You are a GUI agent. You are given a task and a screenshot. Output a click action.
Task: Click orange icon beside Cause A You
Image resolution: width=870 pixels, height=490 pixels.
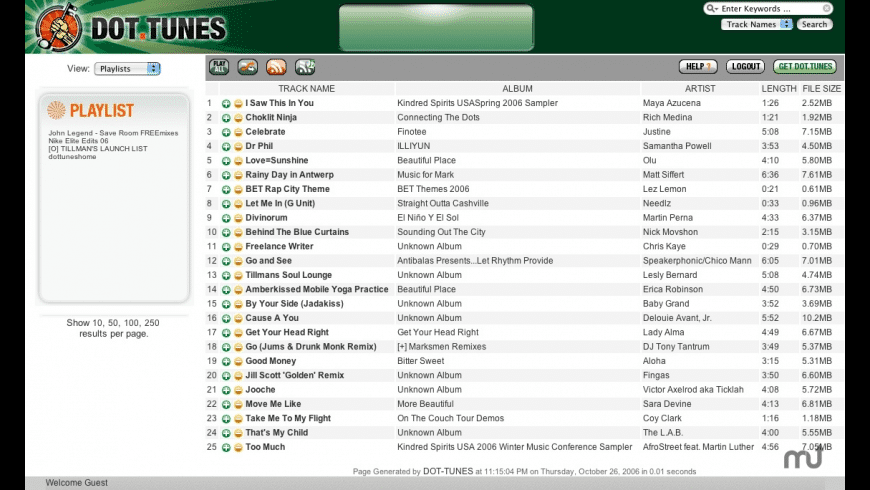point(238,319)
